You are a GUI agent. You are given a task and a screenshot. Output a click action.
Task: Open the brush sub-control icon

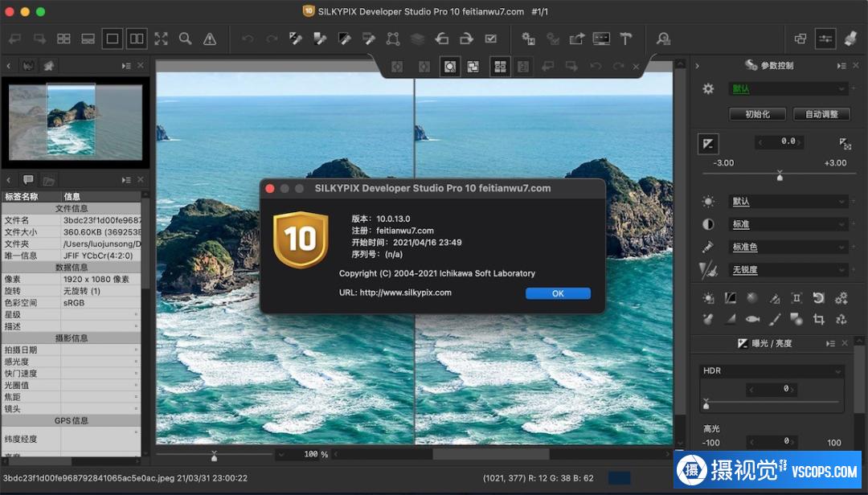point(775,319)
